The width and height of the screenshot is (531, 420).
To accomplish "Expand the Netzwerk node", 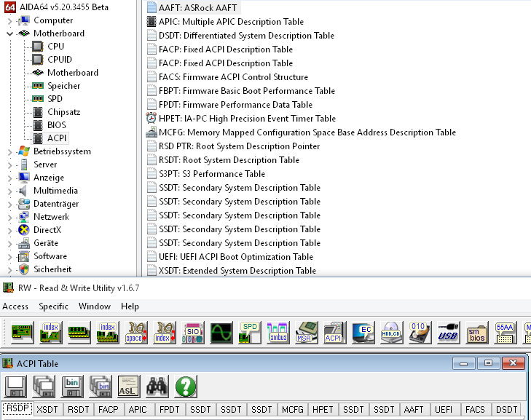I will pos(9,218).
